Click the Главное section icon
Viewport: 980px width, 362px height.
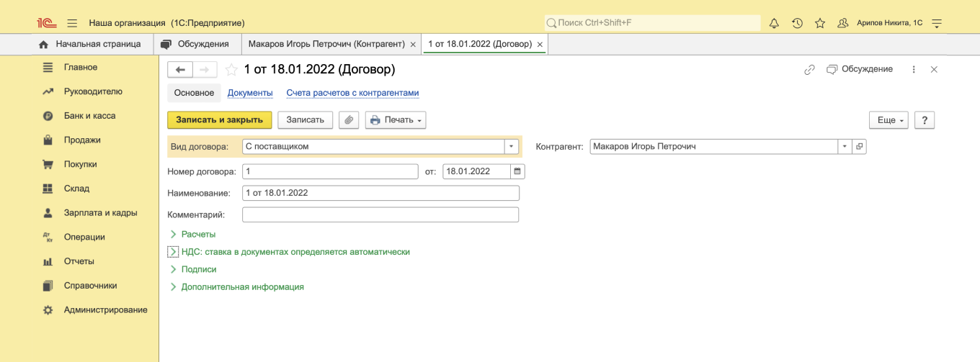[48, 67]
